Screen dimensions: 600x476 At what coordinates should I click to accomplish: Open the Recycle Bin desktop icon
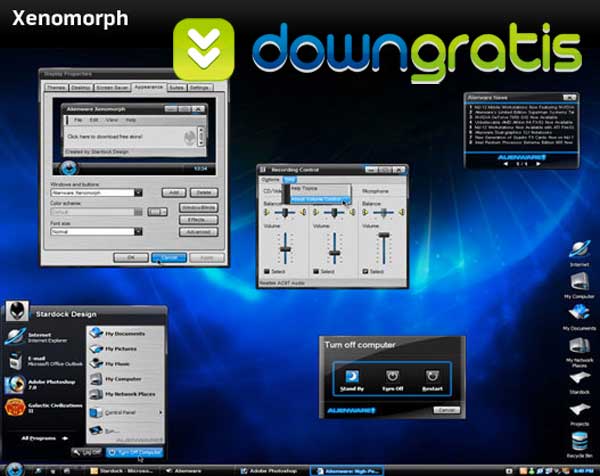pyautogui.click(x=579, y=445)
